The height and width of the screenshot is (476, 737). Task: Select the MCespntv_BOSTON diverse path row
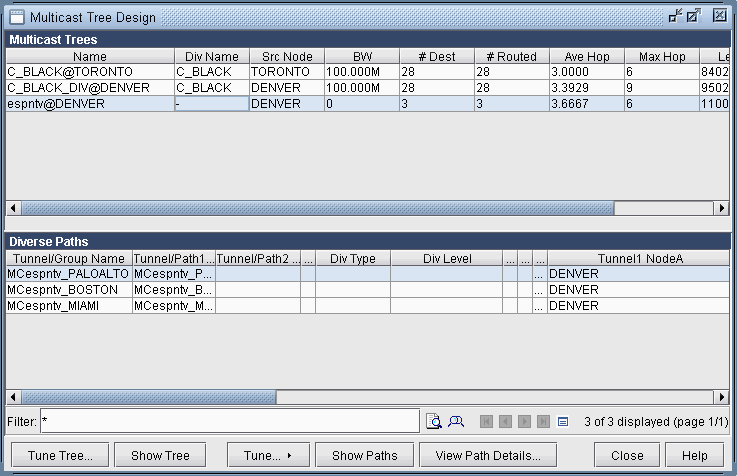tap(68, 289)
